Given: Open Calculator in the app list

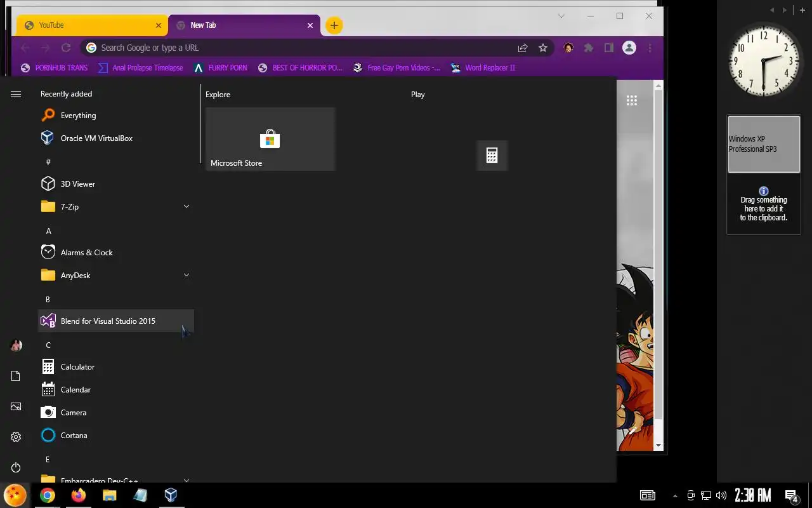Looking at the screenshot, I should click(116, 367).
